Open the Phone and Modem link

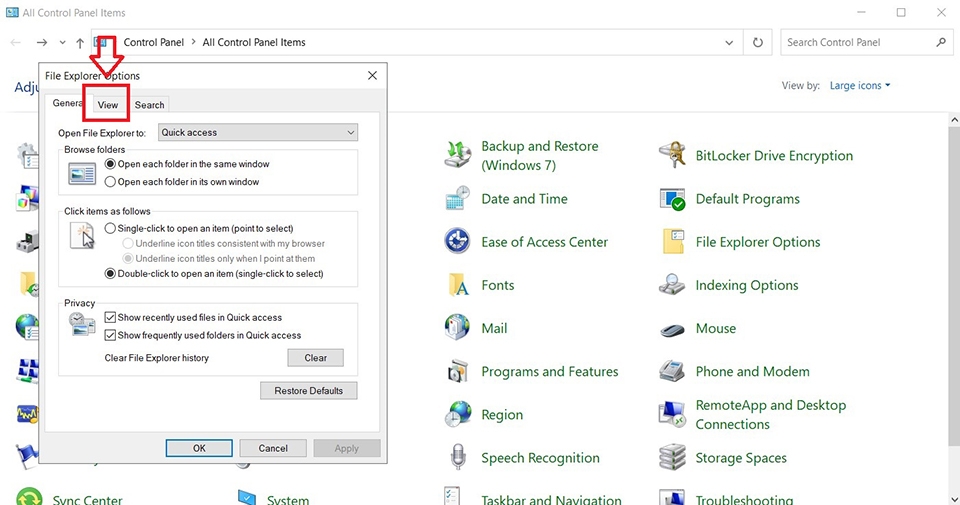point(752,372)
